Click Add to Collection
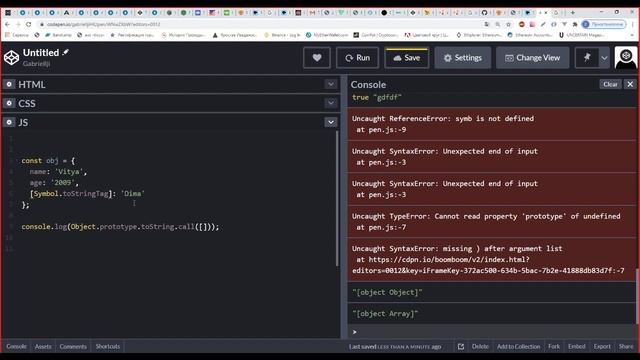This screenshot has height=360, width=640. (x=518, y=347)
